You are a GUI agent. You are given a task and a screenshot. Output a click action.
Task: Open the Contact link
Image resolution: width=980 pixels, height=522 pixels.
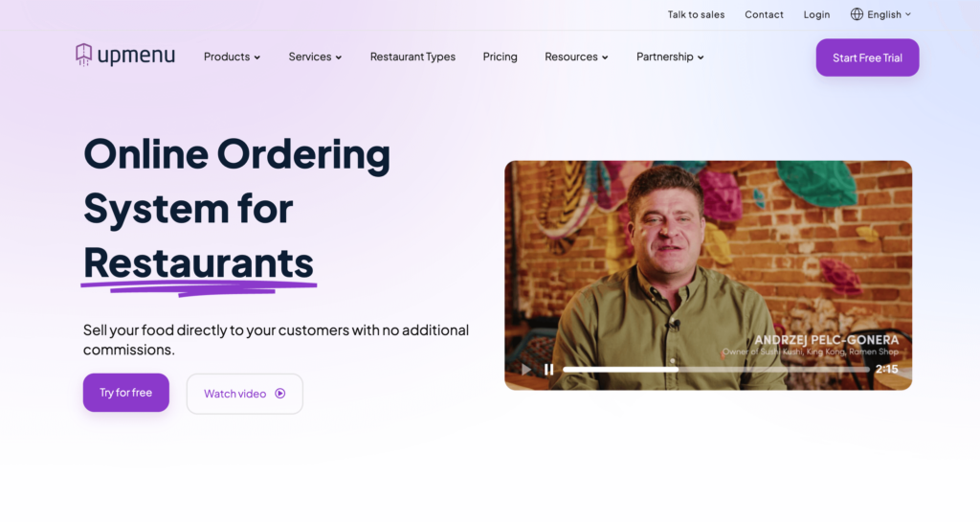click(x=764, y=14)
